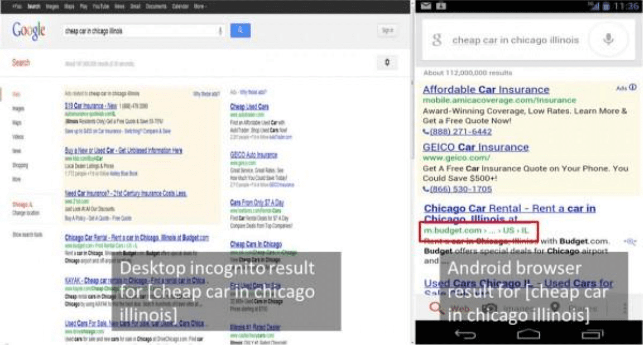Open Documents in the top black bar
This screenshot has width=644, height=345.
point(156,7)
